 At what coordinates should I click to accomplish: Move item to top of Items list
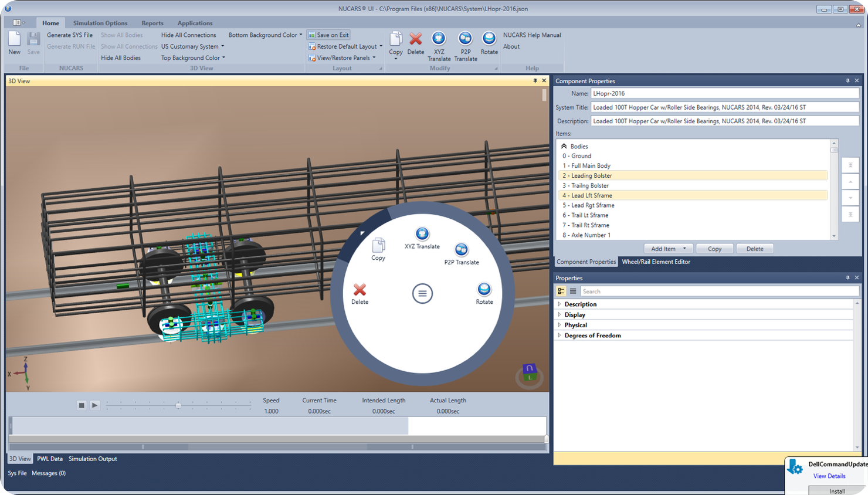850,165
